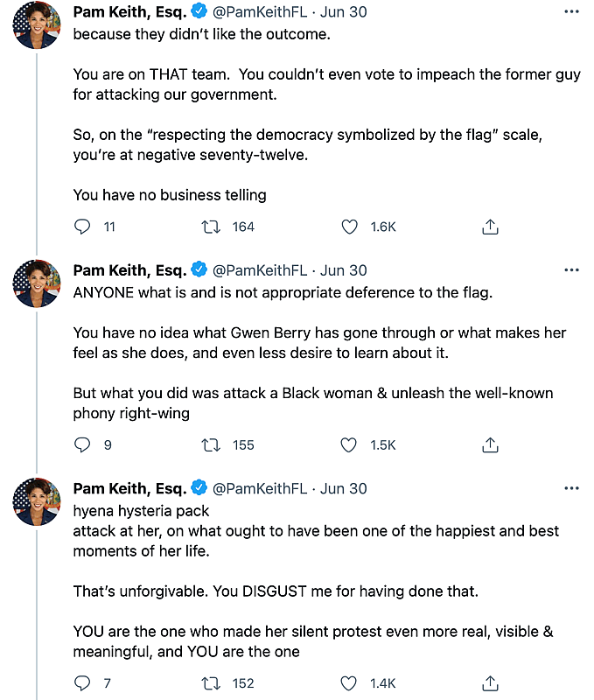Retweet the tweet with 164 retweets
The width and height of the screenshot is (594, 700).
(x=211, y=227)
